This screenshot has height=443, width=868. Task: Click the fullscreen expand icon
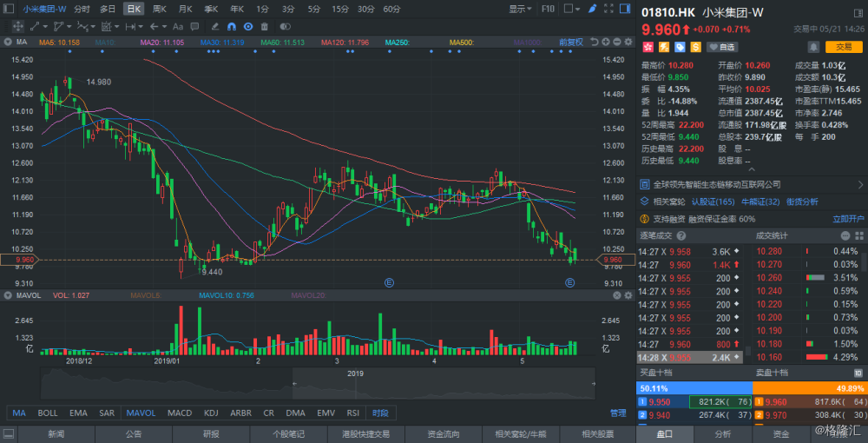click(609, 9)
